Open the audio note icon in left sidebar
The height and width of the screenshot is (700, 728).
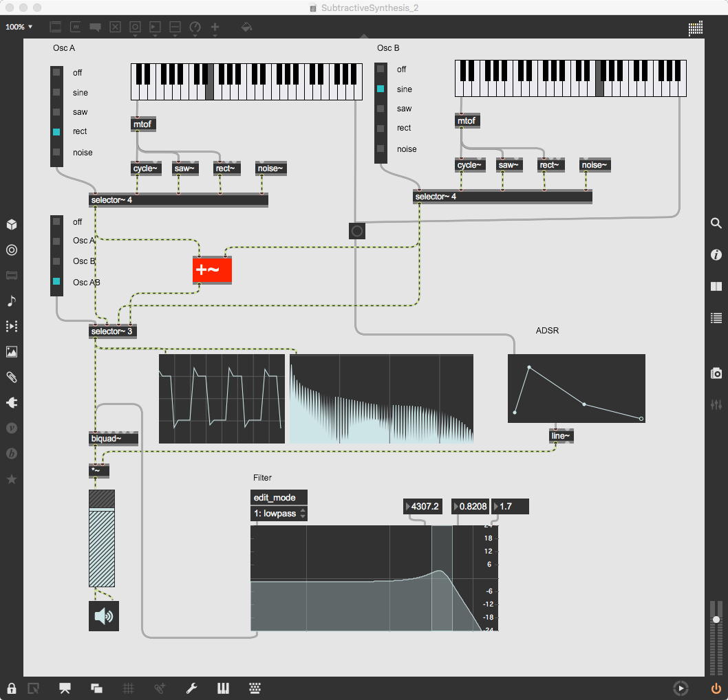[x=12, y=301]
